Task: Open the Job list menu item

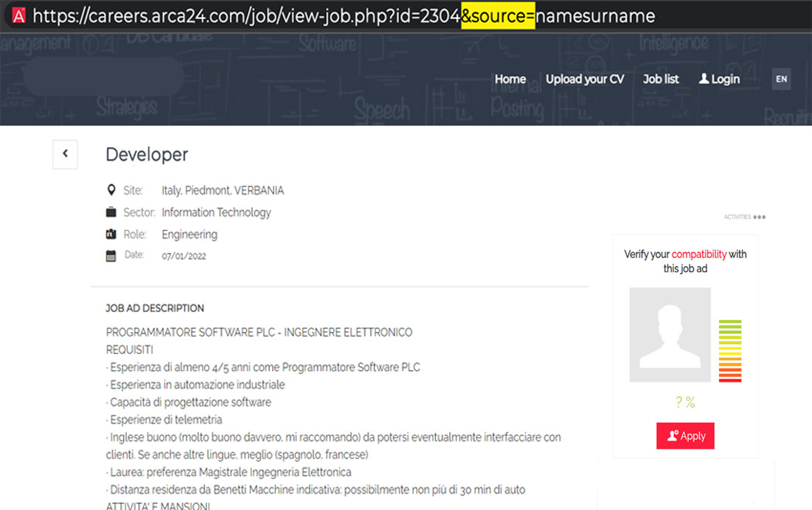Action: (x=661, y=79)
